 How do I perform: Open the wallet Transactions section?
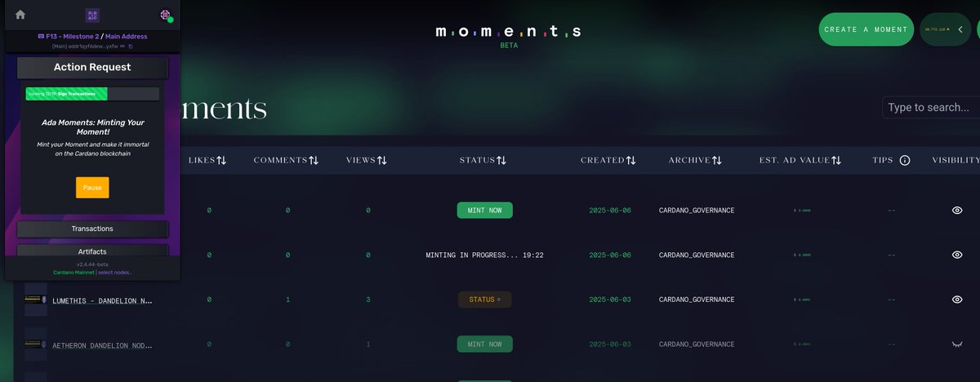[92, 229]
